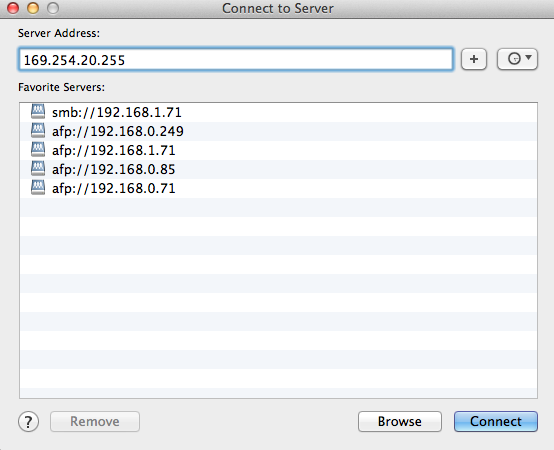Select favorite afp://192.168.1.71 entry
Viewport: 554px width, 450px height.
pos(278,150)
